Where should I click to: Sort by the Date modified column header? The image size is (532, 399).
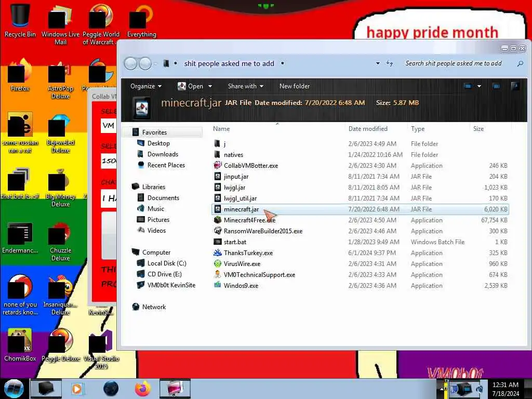[x=368, y=129]
